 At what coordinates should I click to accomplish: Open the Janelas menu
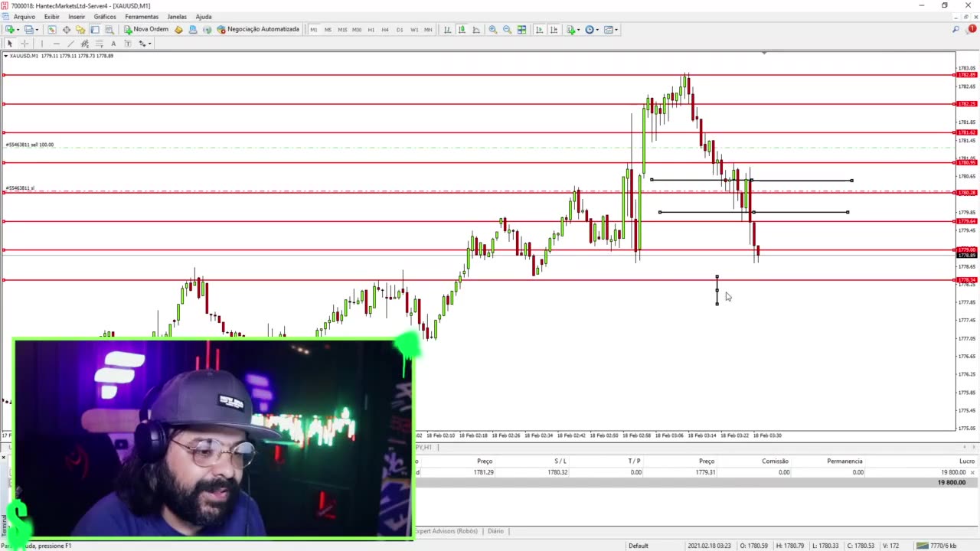pos(177,16)
